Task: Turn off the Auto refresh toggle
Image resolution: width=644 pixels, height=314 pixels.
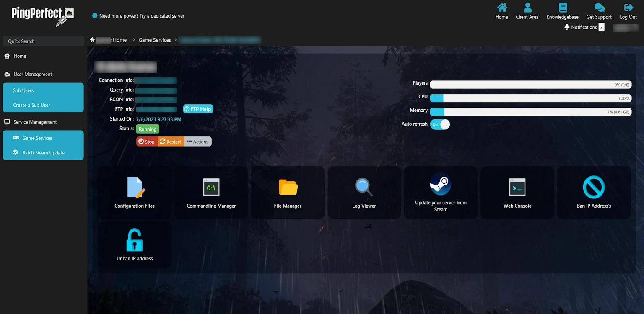Action: 440,124
